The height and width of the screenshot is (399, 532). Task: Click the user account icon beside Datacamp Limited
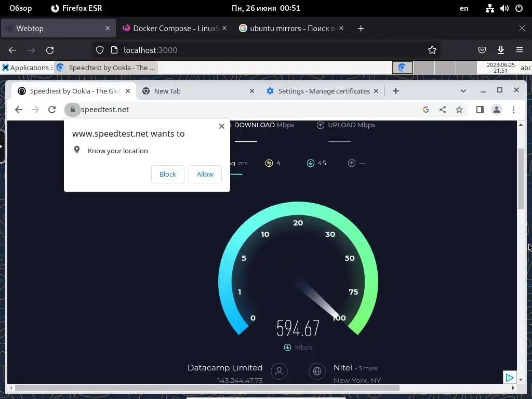pyautogui.click(x=279, y=371)
